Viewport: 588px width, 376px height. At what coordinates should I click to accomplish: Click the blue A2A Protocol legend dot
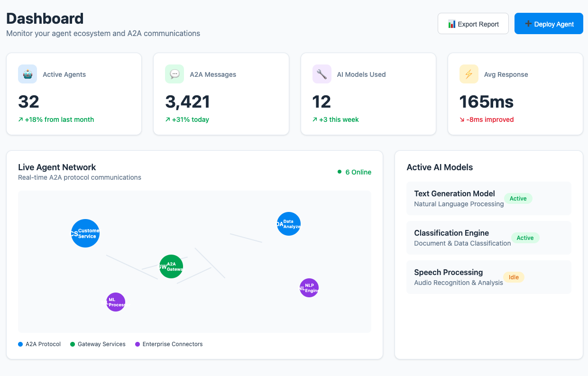[20, 344]
